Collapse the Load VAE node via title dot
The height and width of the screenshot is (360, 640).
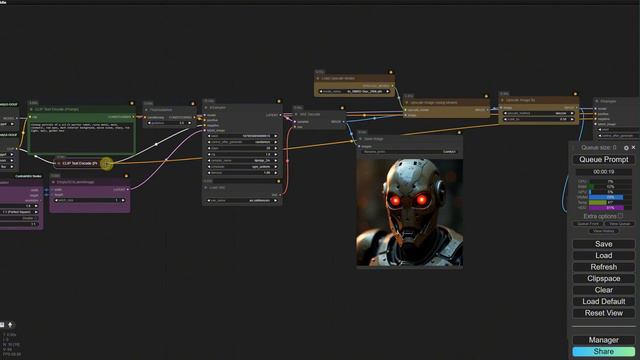tap(206, 188)
